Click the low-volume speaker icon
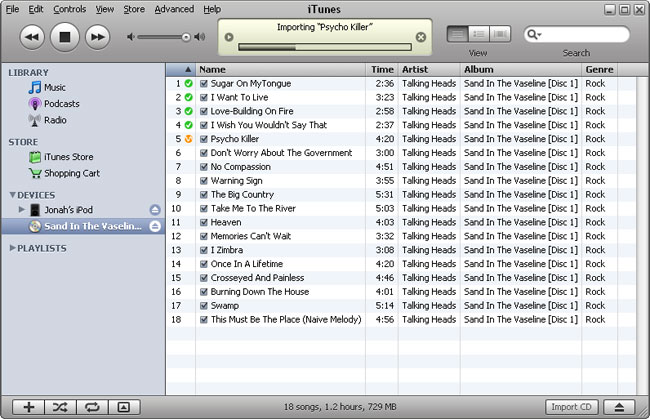The width and height of the screenshot is (650, 419). [x=131, y=37]
